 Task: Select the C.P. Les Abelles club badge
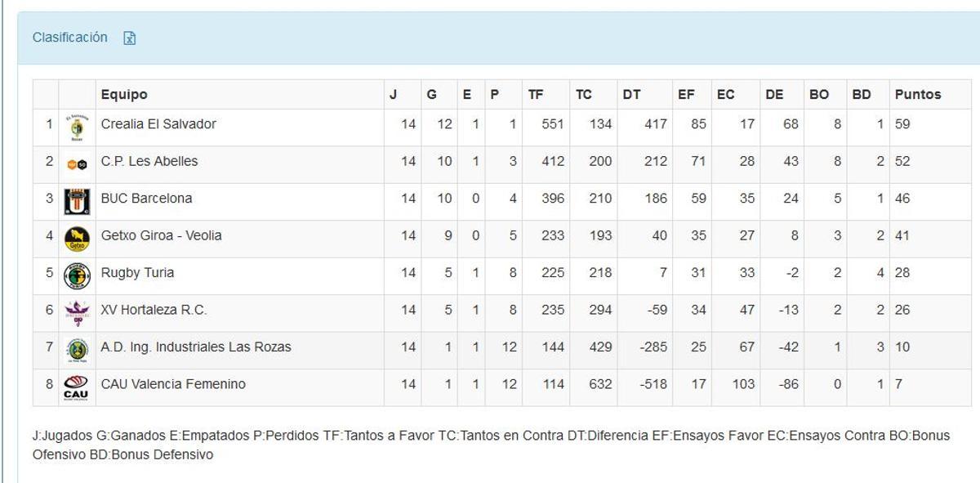click(77, 161)
